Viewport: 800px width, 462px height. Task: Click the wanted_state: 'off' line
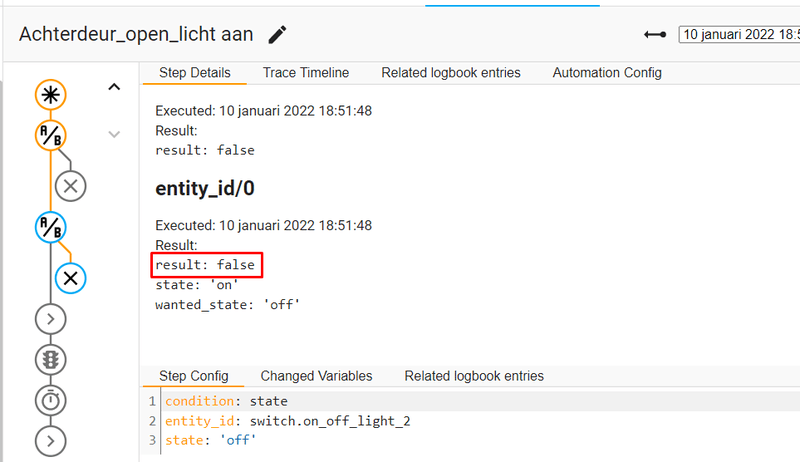228,305
